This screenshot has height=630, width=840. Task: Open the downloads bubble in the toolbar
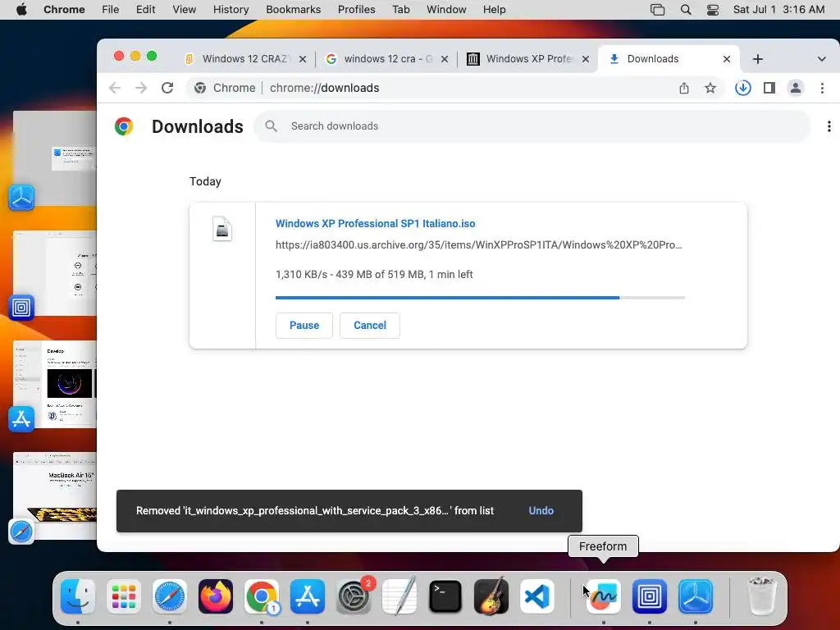click(x=743, y=88)
